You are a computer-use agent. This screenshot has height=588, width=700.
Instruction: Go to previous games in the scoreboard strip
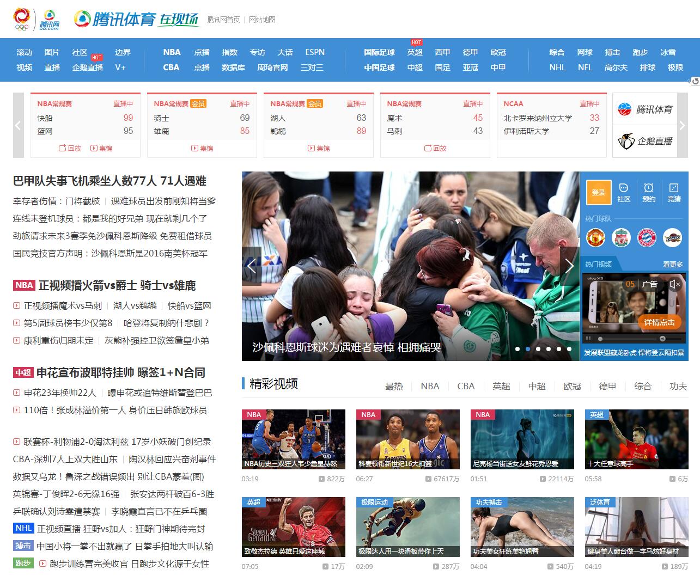[19, 125]
